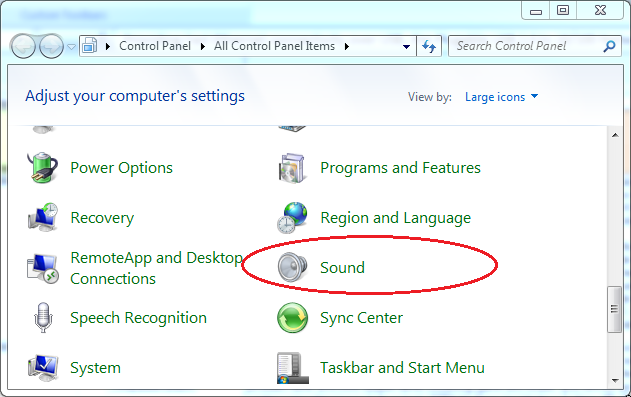The image size is (631, 397).
Task: Minimize the Control Panel window
Action: [536, 11]
